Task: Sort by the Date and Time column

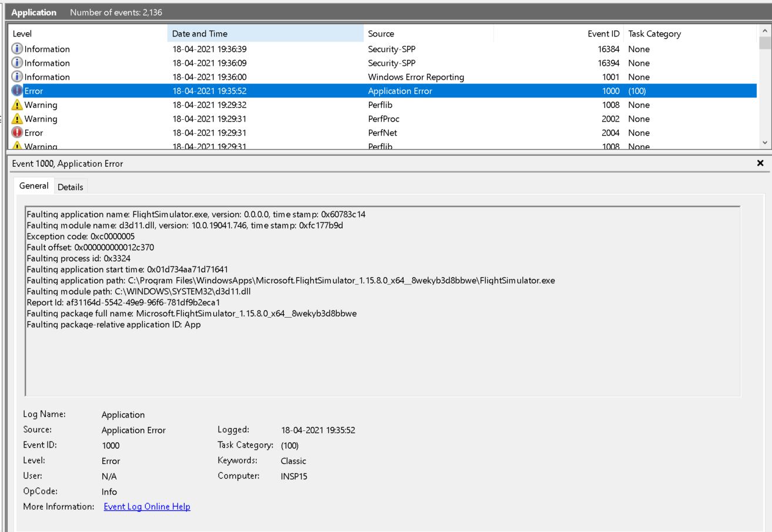Action: tap(265, 34)
